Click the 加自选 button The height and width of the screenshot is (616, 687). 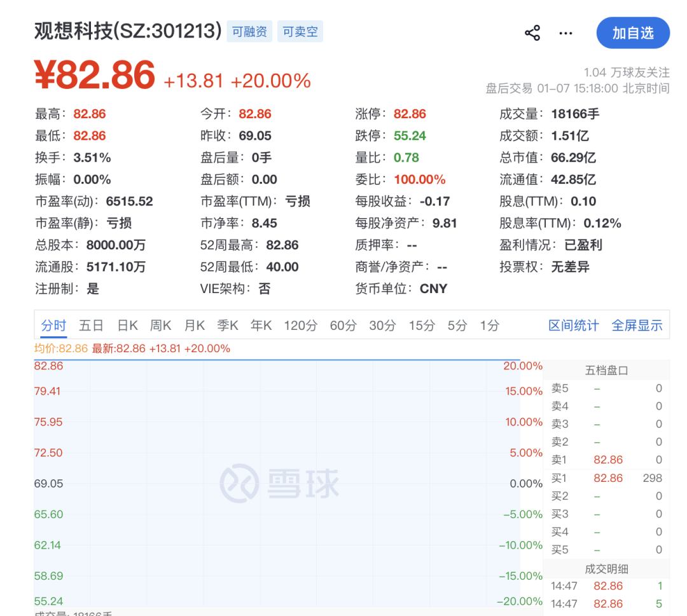pos(632,33)
